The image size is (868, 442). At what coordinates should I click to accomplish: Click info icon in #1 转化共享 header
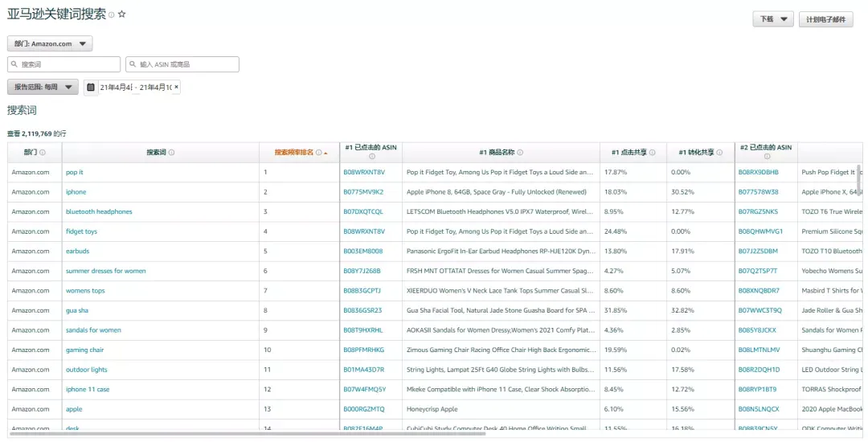pyautogui.click(x=720, y=153)
